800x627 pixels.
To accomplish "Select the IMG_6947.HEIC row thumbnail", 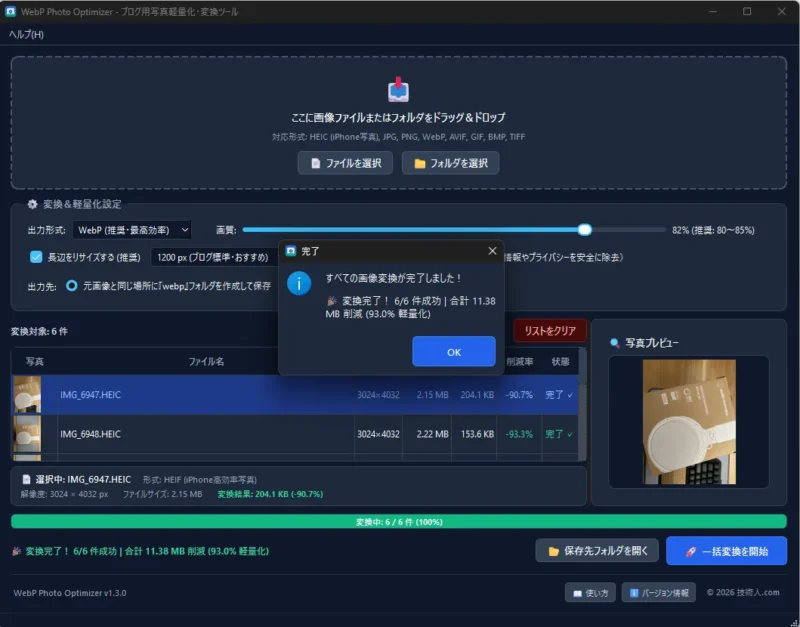I will [x=27, y=394].
